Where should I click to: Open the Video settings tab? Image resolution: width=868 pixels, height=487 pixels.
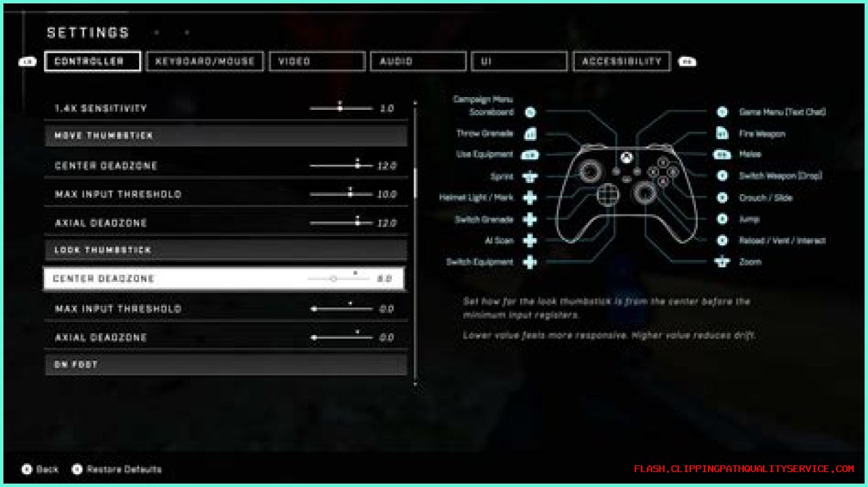[x=317, y=61]
